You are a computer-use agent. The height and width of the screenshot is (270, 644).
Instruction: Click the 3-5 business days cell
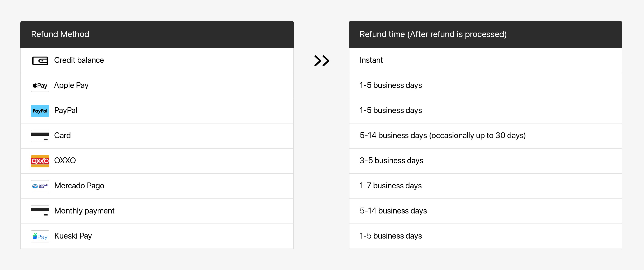click(x=391, y=160)
